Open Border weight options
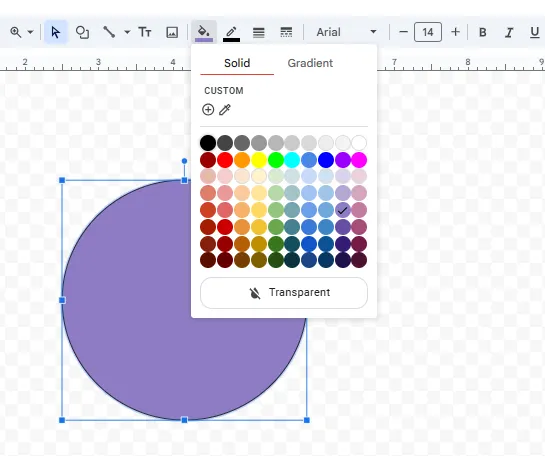The image size is (545, 456). pyautogui.click(x=259, y=32)
